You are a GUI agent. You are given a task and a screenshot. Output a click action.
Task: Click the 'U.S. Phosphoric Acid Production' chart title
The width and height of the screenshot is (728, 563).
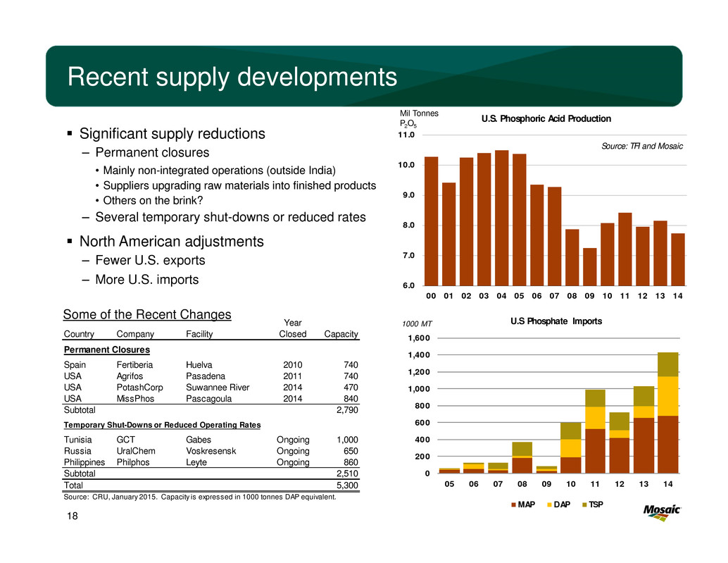546,118
